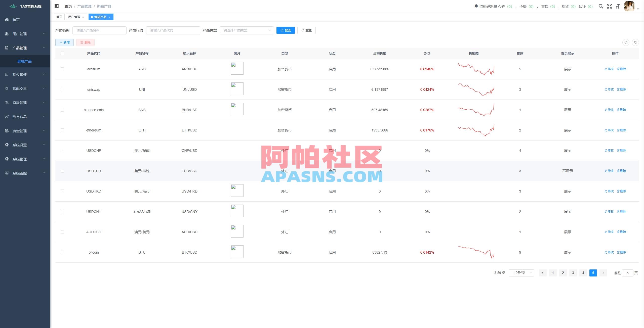Image resolution: width=644 pixels, height=328 pixels.
Task: Toggle the select-all checkbox in the table header
Action: [x=62, y=53]
